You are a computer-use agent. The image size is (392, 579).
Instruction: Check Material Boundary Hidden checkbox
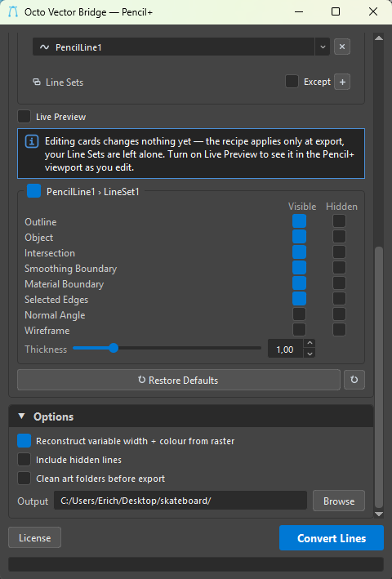tap(339, 283)
